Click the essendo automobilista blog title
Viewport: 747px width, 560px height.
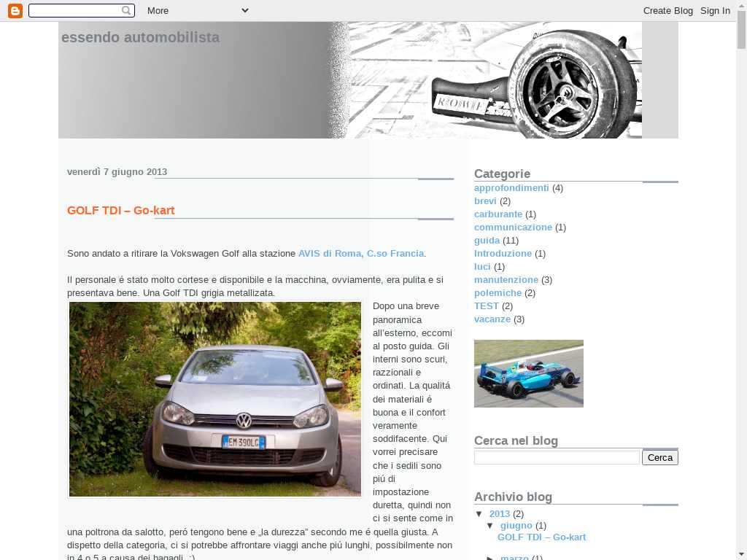pyautogui.click(x=140, y=37)
